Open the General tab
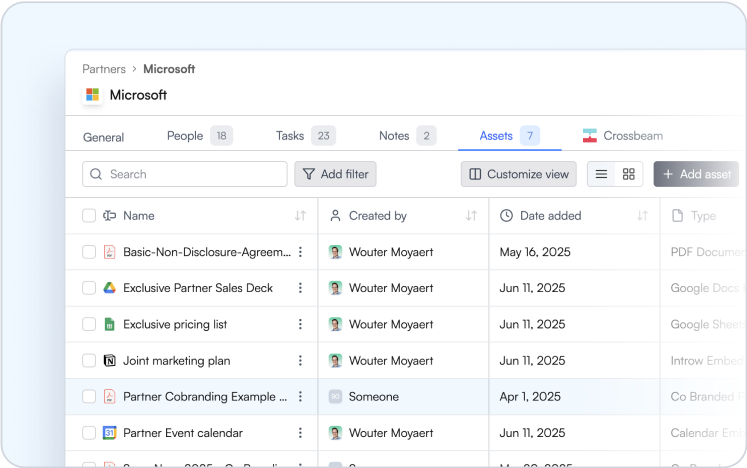This screenshot has height=468, width=747. pos(103,137)
